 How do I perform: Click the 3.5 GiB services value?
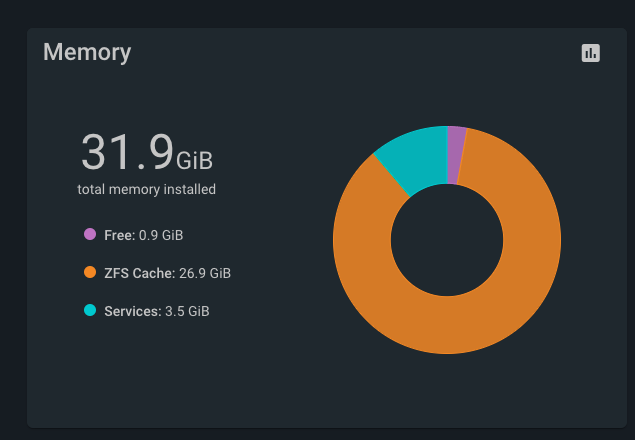click(x=187, y=311)
